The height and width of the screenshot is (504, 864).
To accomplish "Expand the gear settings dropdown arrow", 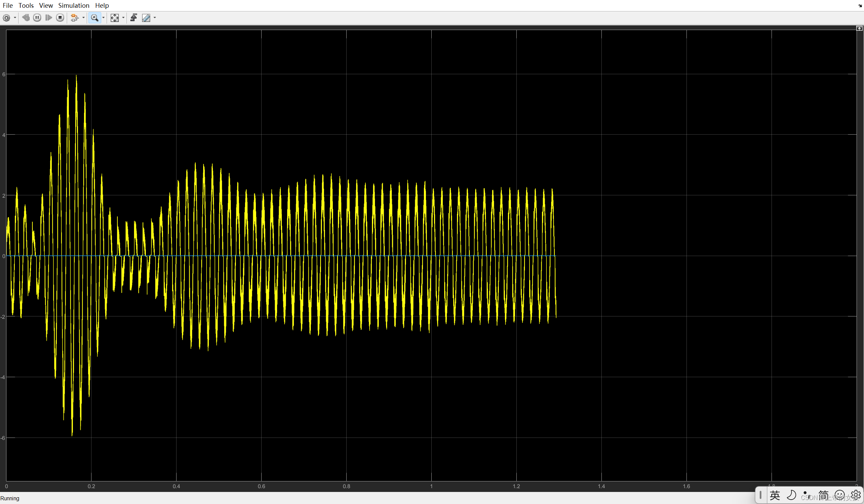I will (x=15, y=18).
